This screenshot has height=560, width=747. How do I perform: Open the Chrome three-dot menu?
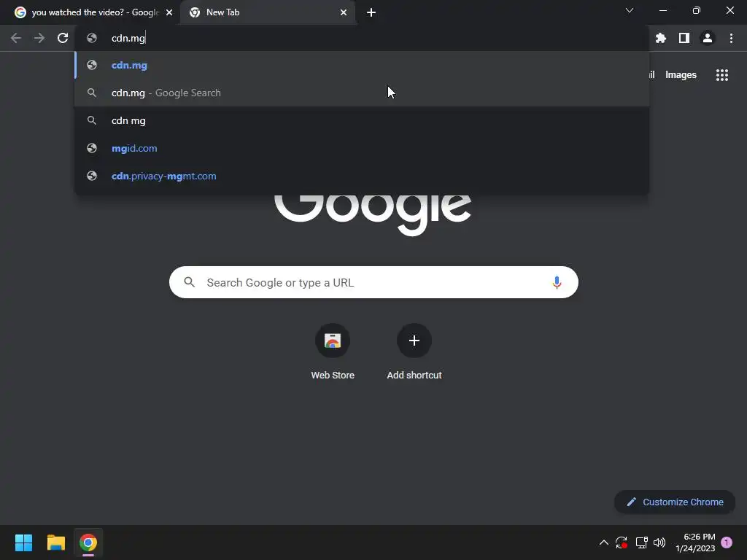731,38
